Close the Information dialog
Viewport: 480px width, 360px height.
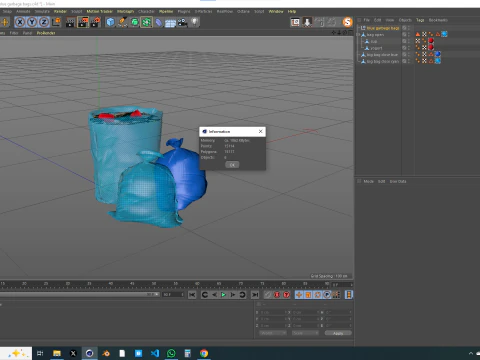[x=260, y=131]
